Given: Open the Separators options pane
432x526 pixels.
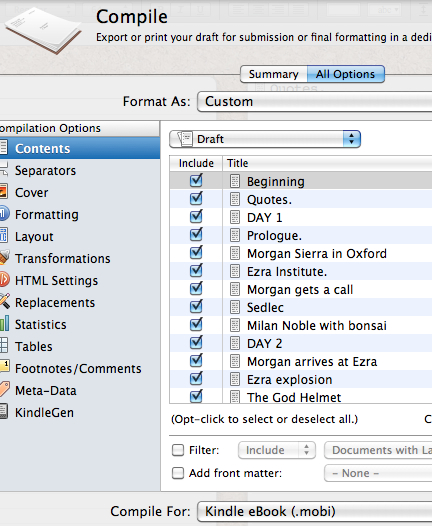Looking at the screenshot, I should 80,170.
